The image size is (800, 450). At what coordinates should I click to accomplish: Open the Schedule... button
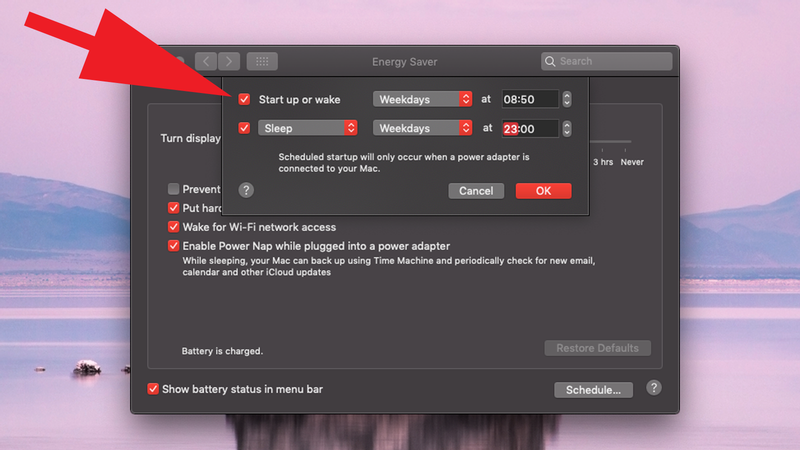pos(593,390)
